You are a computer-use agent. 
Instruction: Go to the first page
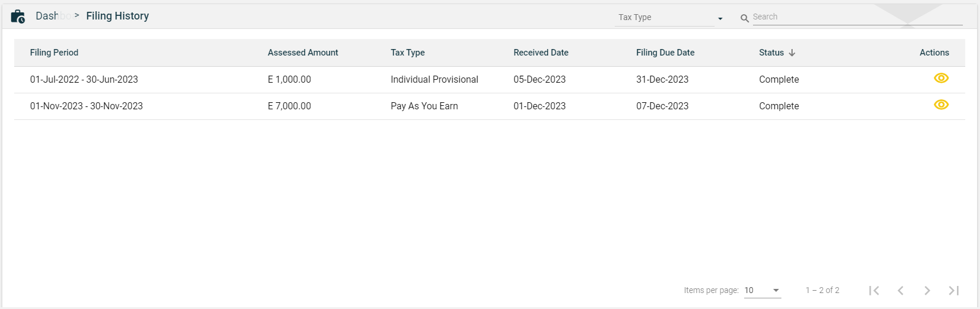pos(874,290)
